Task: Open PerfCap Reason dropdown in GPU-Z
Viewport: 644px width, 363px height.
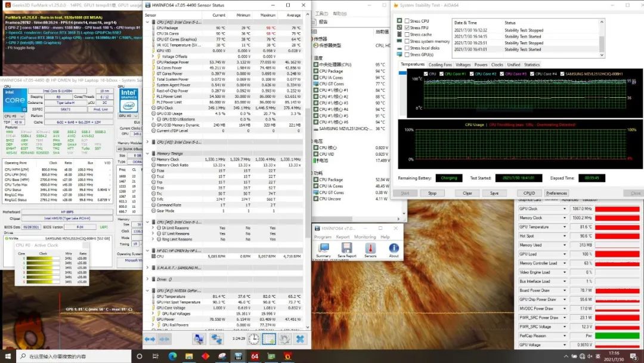Action: (x=565, y=336)
